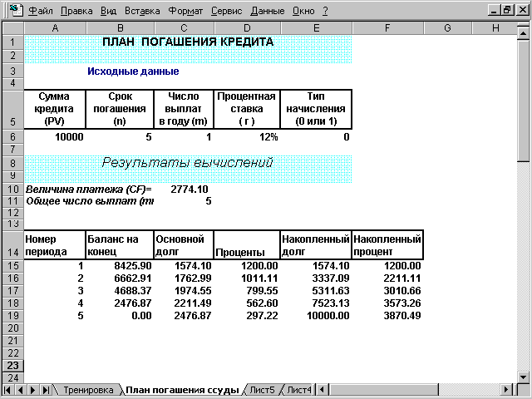Click the Результаты вычислений heading

187,163
